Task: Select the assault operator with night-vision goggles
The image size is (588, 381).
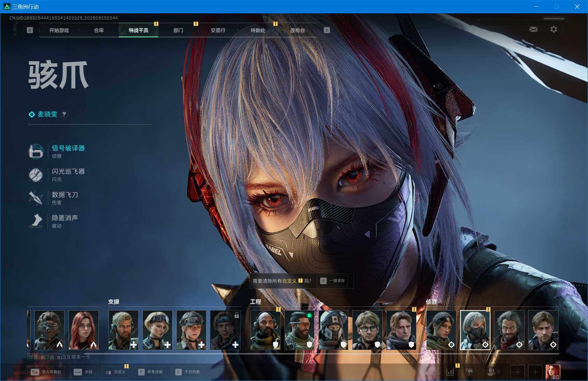Action: [50, 330]
